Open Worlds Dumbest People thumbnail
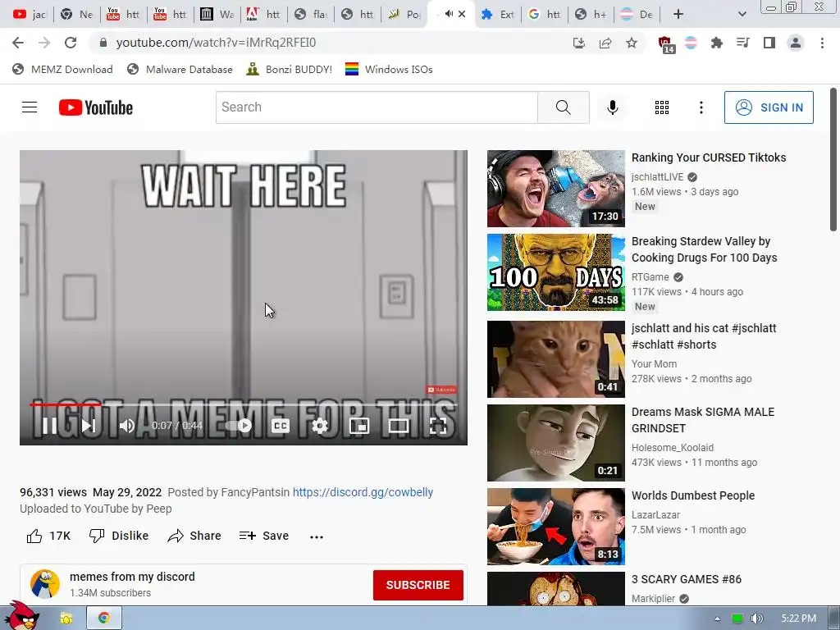The width and height of the screenshot is (840, 630). click(x=556, y=527)
